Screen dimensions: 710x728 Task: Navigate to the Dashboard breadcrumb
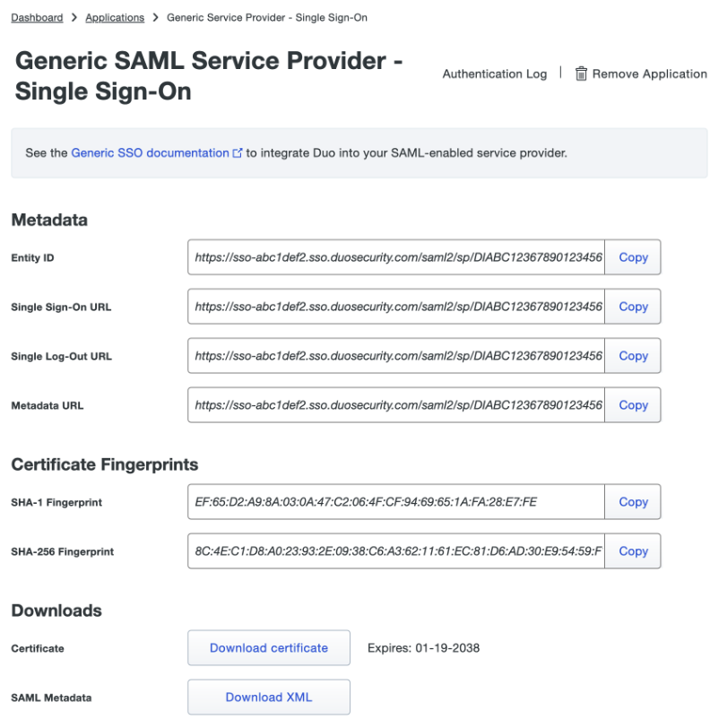(x=36, y=17)
